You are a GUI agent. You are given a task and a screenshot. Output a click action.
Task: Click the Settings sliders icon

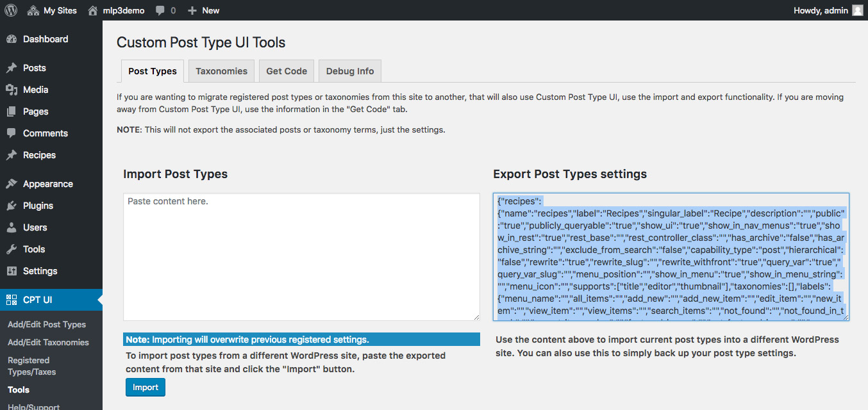coord(12,271)
